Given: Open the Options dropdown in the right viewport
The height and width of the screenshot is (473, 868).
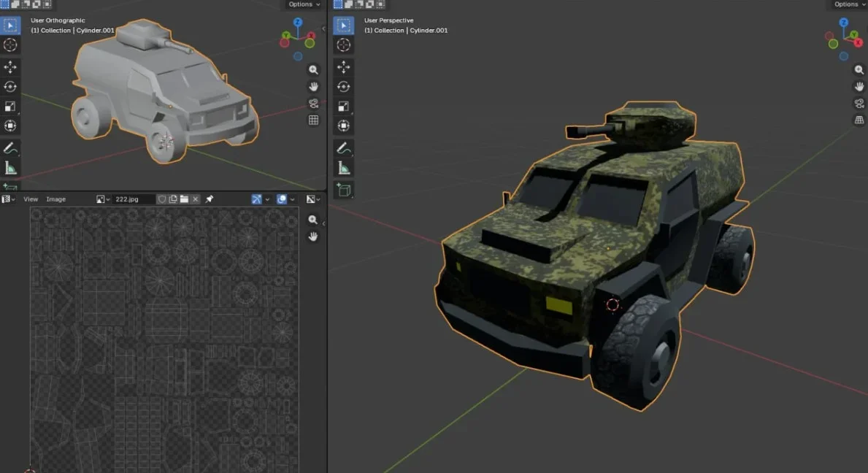Looking at the screenshot, I should point(847,4).
